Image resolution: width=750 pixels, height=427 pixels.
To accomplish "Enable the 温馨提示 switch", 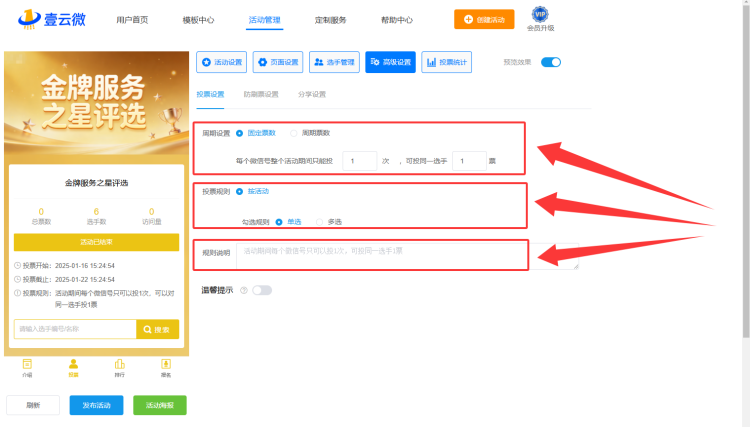I will pyautogui.click(x=262, y=290).
